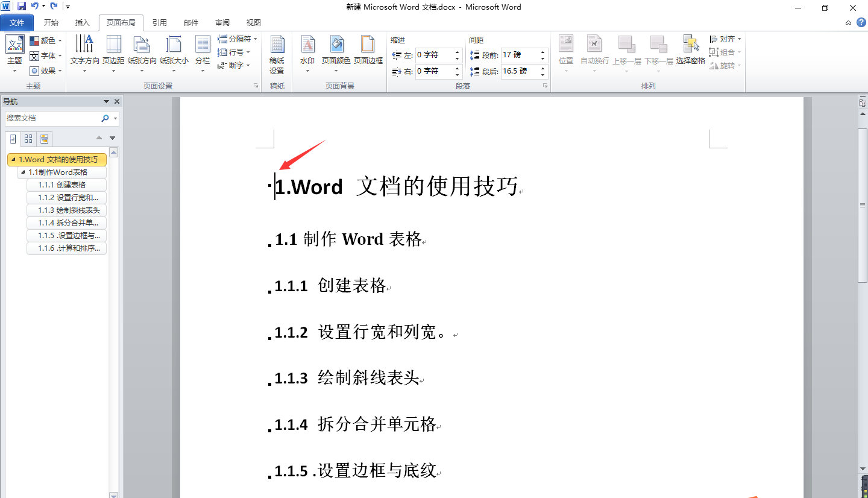
Task: Open Page Color (页面颜色) palette
Action: tap(336, 54)
